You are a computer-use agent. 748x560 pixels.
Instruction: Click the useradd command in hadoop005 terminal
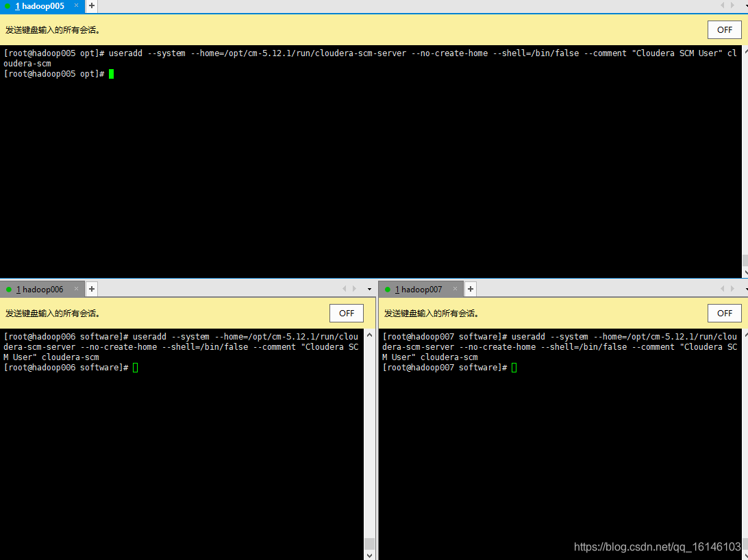tap(370, 58)
